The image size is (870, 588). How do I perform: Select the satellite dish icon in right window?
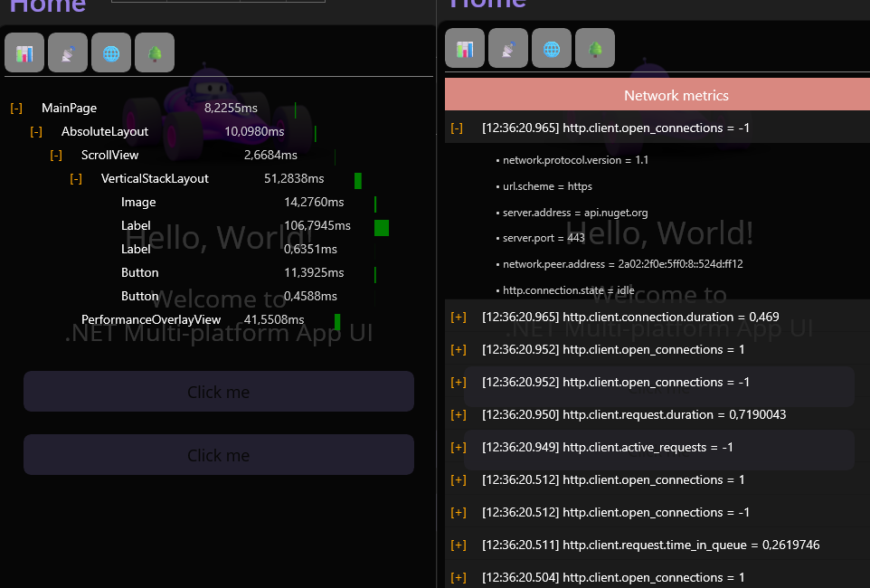coord(508,48)
